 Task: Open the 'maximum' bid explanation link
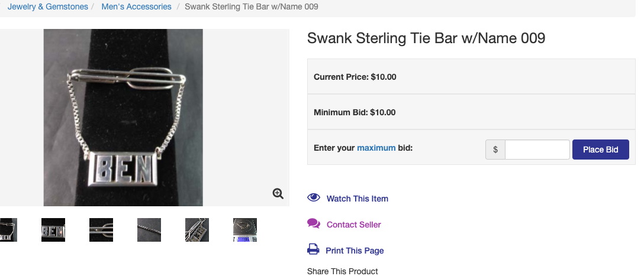coord(376,148)
